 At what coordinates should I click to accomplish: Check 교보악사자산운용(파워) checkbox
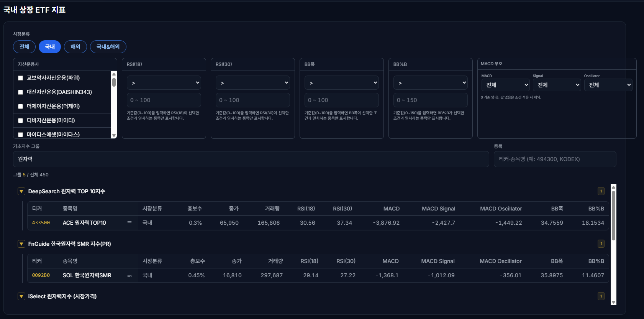click(21, 78)
